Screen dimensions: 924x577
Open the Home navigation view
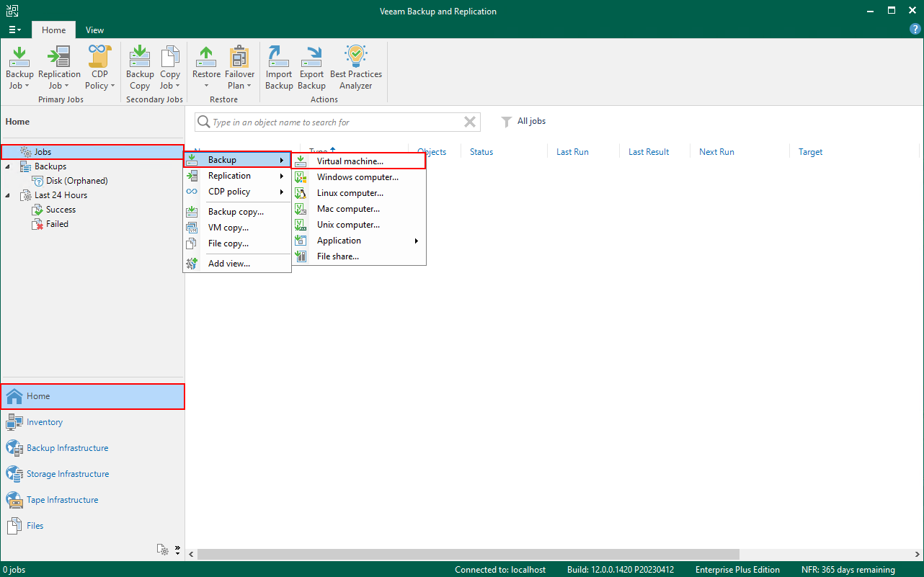[92, 396]
